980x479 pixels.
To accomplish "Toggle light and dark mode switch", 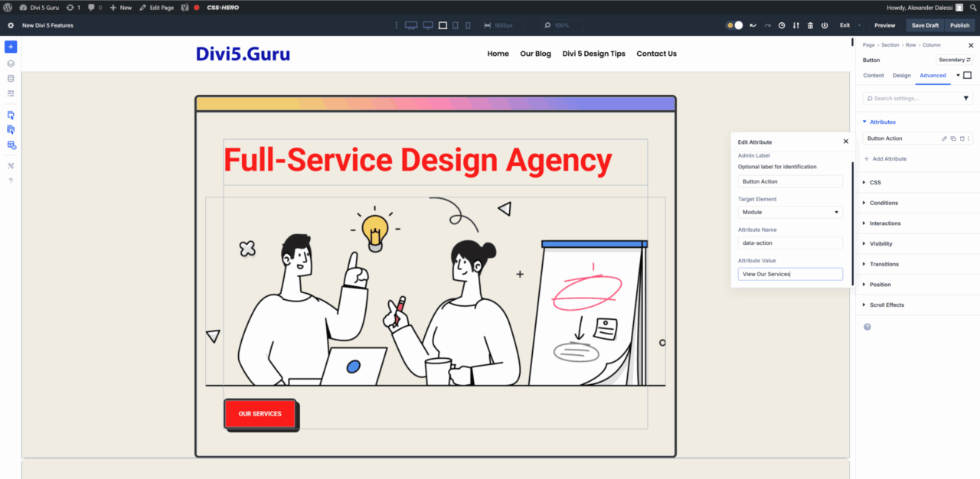I will click(x=735, y=25).
